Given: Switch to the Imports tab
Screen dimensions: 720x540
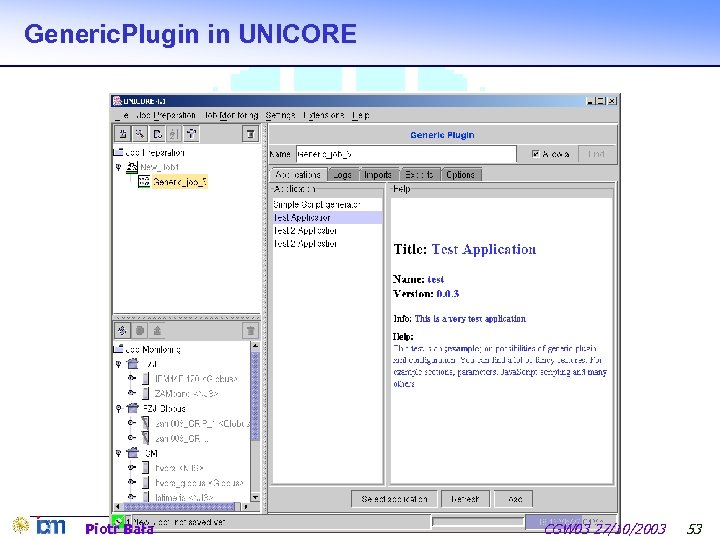Looking at the screenshot, I should 378,175.
